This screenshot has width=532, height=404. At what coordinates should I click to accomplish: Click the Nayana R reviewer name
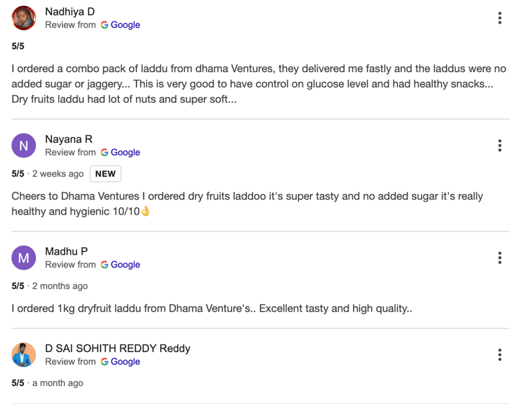(69, 139)
